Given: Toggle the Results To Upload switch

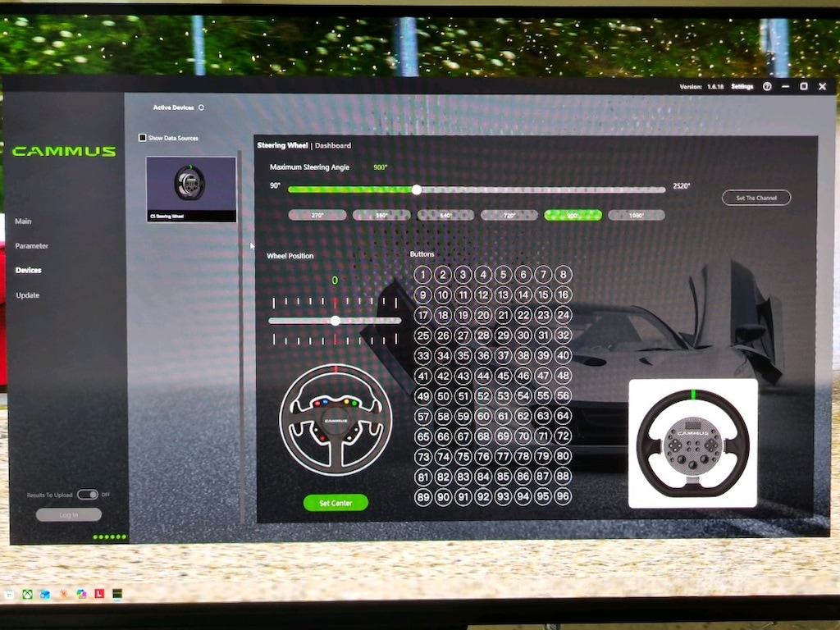Looking at the screenshot, I should point(87,495).
